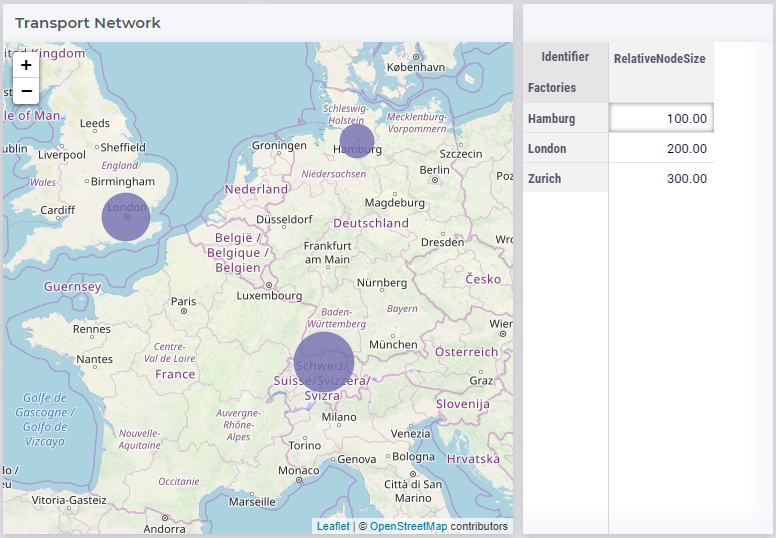Viewport: 776px width, 538px height.
Task: Click the Milano label on the map
Action: coord(339,417)
